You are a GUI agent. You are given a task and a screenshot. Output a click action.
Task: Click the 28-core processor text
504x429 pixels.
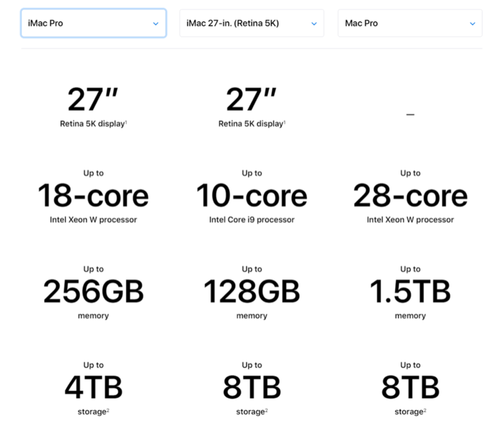(410, 196)
